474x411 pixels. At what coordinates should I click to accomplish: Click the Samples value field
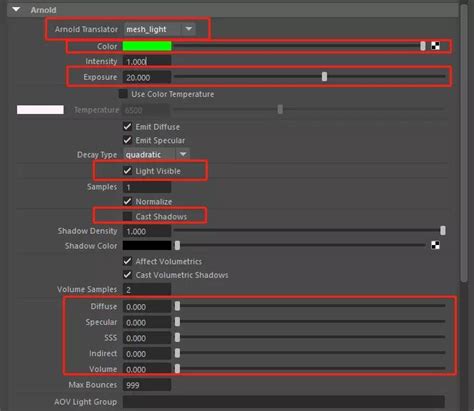pos(147,187)
